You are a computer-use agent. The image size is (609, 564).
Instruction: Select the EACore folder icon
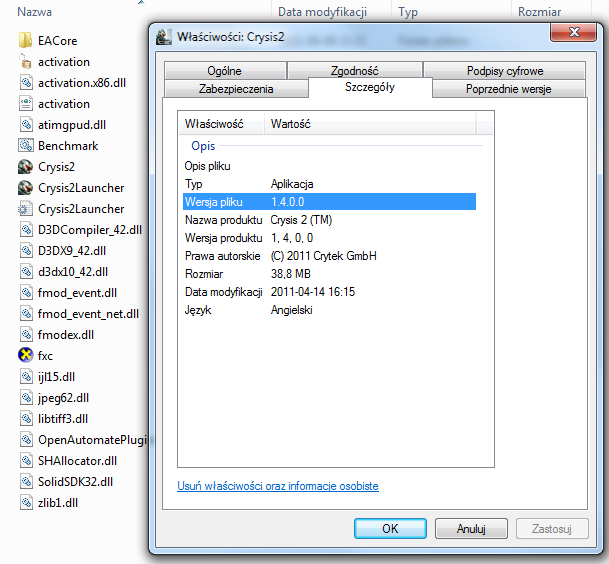tap(25, 40)
